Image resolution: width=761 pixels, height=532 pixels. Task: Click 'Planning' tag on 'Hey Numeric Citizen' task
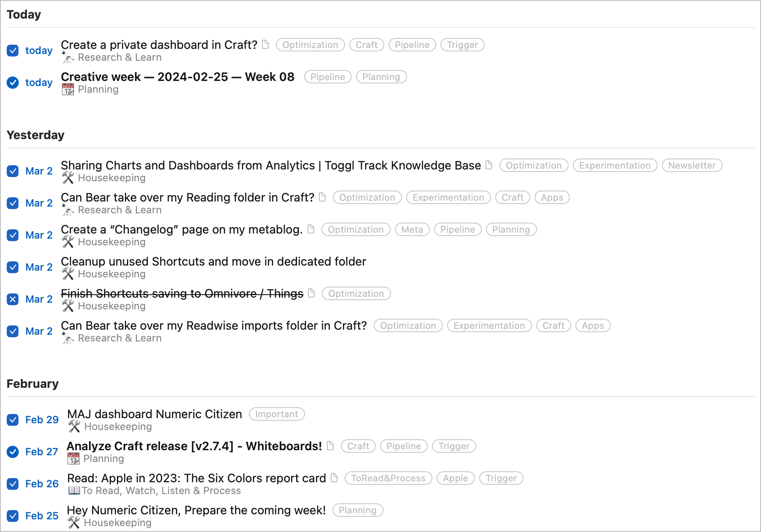[x=358, y=510]
